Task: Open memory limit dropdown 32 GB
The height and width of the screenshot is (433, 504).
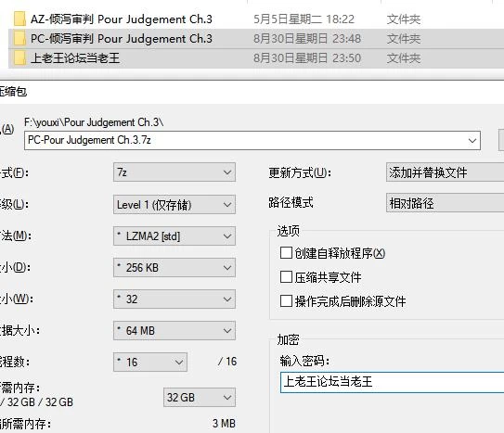Action: click(200, 398)
